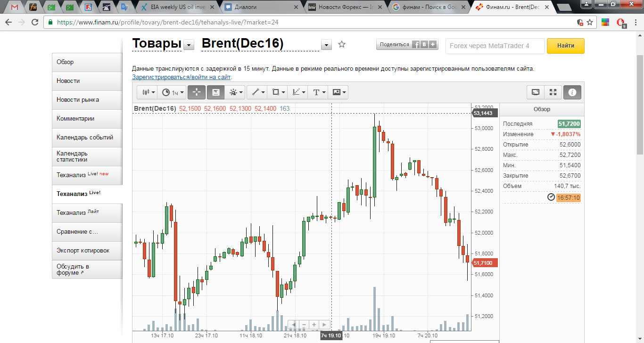
Task: Bookmark page with address bar star
Action: point(590,22)
